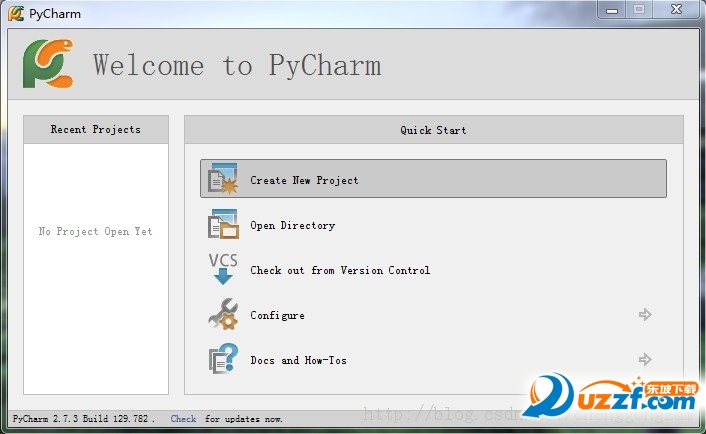The width and height of the screenshot is (706, 434).
Task: Click the Welcome to PyCharm heading
Action: 237,65
